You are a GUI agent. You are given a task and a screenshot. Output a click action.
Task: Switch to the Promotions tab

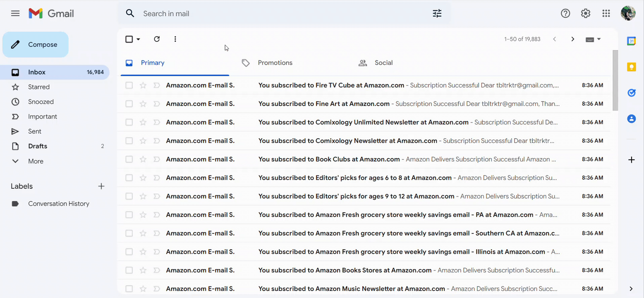pos(275,63)
